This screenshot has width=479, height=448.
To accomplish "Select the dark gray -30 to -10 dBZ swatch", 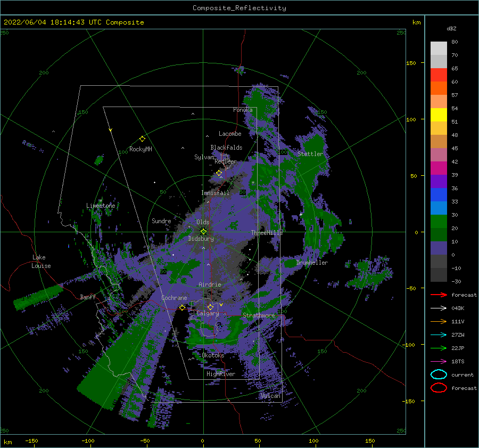I will [x=439, y=275].
